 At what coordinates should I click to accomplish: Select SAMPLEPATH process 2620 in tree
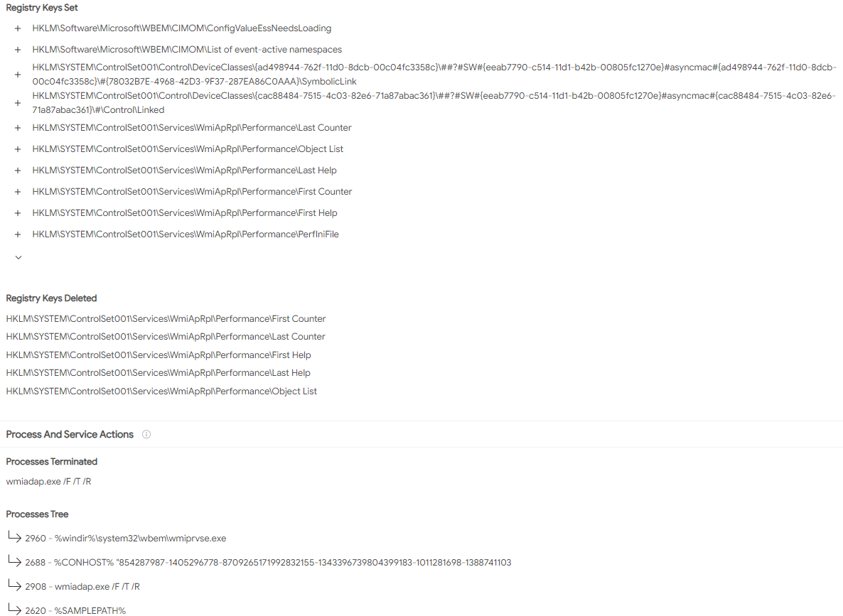click(75, 610)
